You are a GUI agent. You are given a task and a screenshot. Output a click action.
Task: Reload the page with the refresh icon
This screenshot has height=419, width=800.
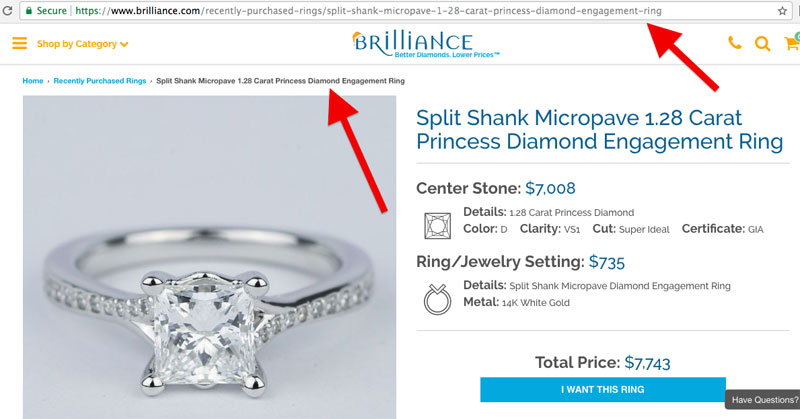[7, 11]
